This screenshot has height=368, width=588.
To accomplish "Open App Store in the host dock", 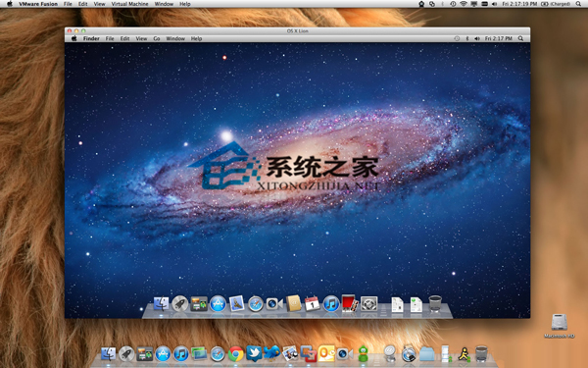I will 163,353.
